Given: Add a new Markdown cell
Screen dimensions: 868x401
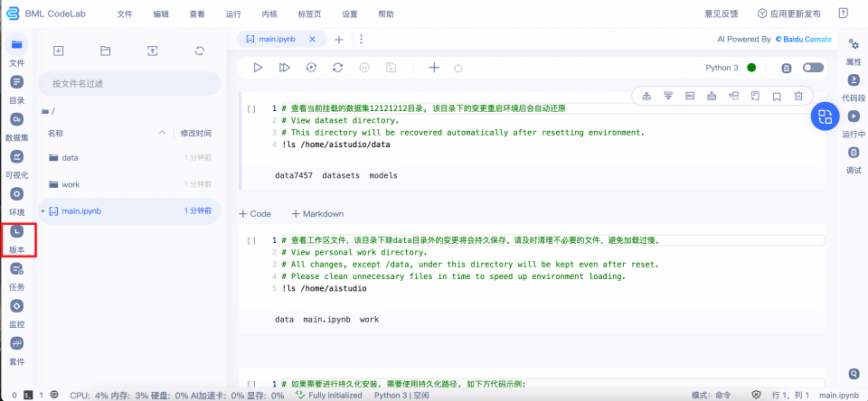Looking at the screenshot, I should point(316,214).
